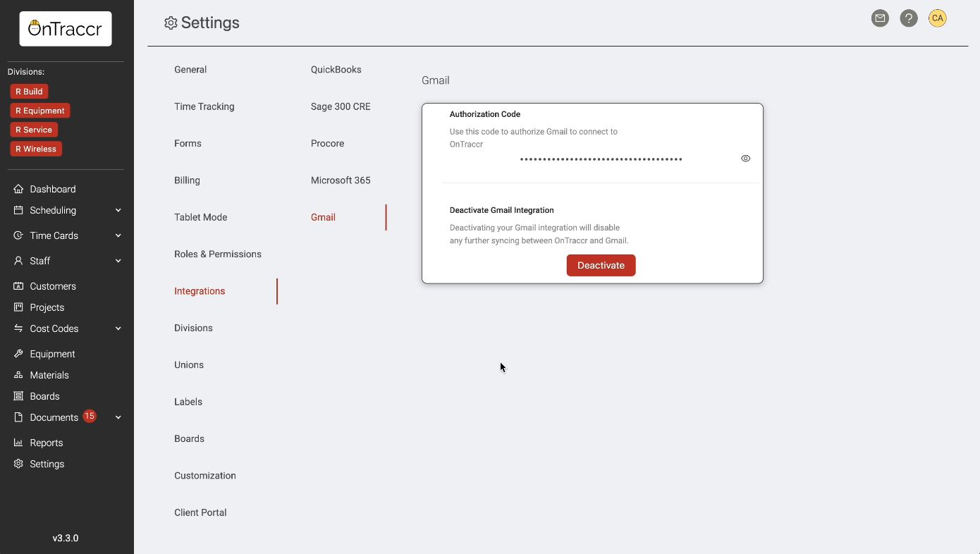Image resolution: width=980 pixels, height=554 pixels.
Task: Select the R Service division tag
Action: pos(34,130)
